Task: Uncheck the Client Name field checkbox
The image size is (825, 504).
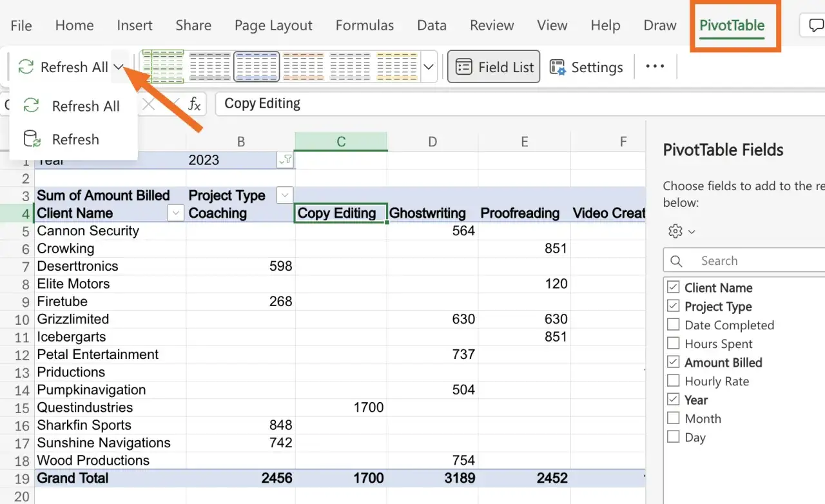Action: click(x=674, y=287)
